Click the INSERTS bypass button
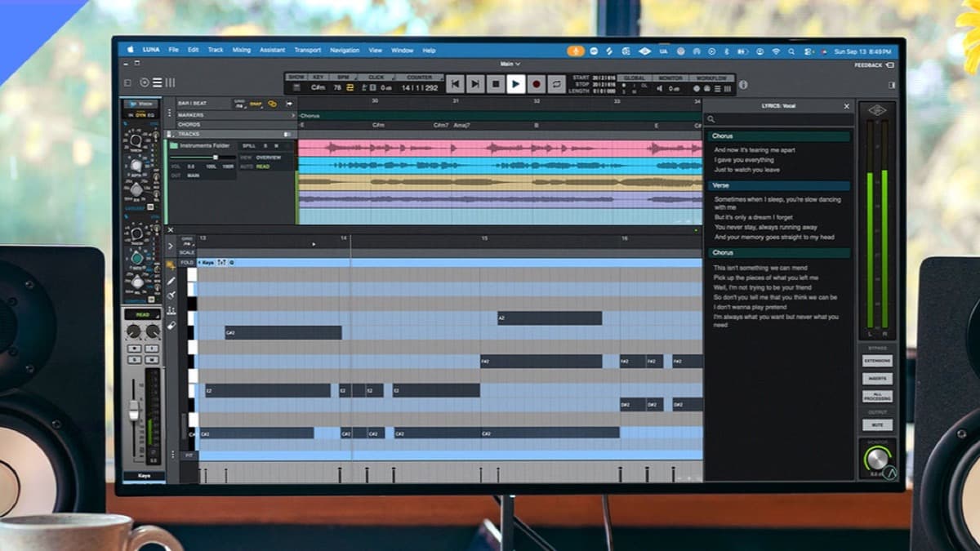The width and height of the screenshot is (980, 551). pyautogui.click(x=877, y=379)
